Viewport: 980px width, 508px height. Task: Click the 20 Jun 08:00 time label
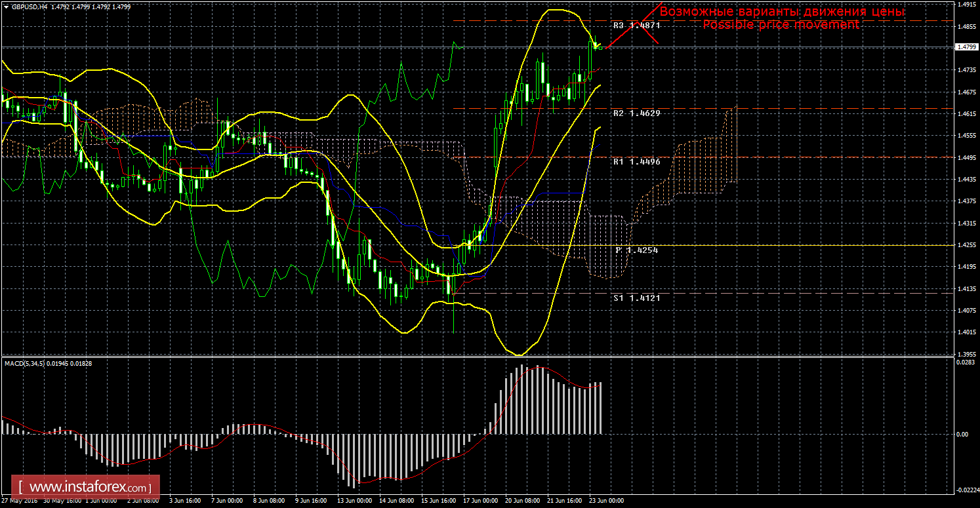(522, 500)
